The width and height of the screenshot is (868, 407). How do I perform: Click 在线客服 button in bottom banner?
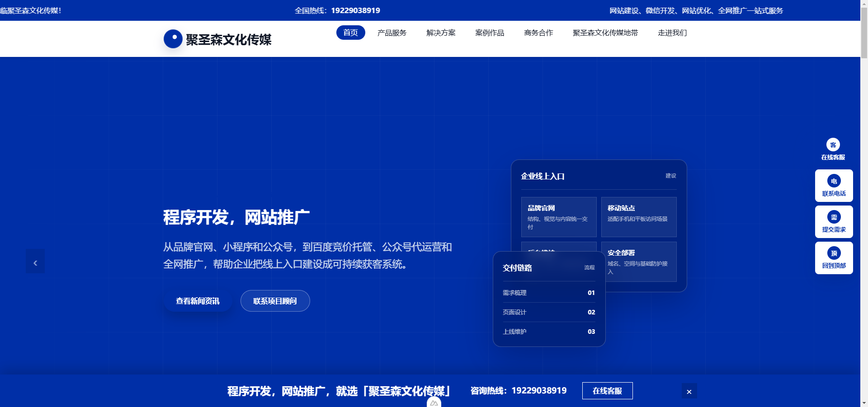(x=608, y=391)
